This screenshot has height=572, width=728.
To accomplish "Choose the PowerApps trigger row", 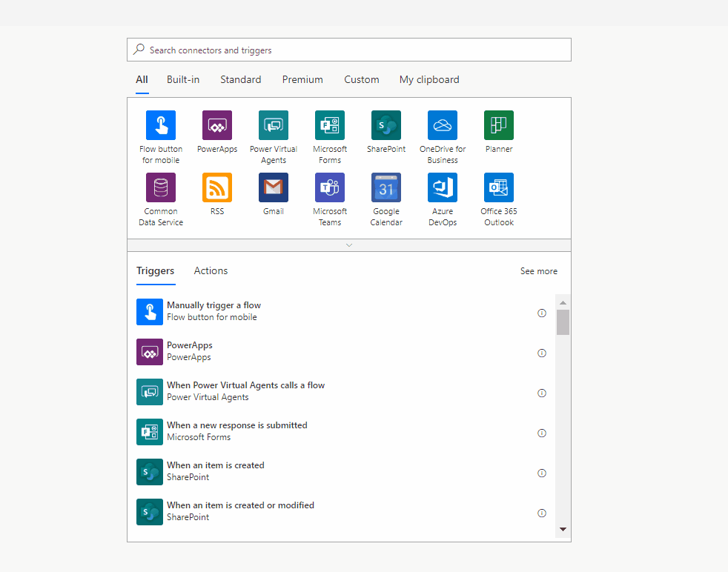I will (x=341, y=352).
